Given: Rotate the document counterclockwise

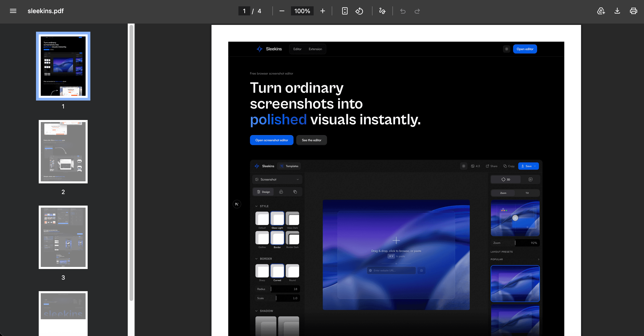Looking at the screenshot, I should click(x=359, y=11).
